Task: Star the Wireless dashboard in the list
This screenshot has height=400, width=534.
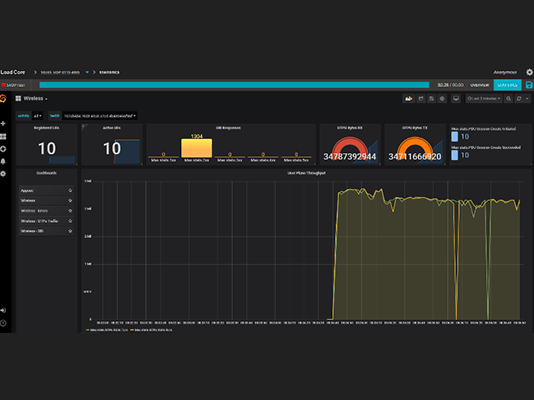Action: pos(70,201)
